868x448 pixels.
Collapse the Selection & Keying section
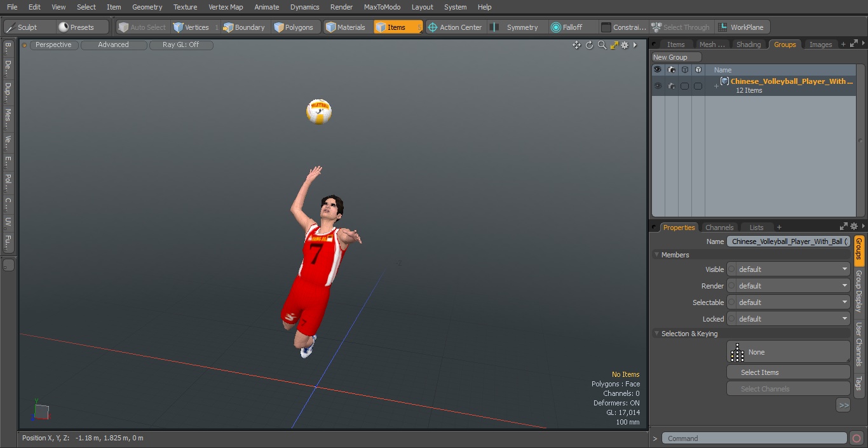pos(657,334)
